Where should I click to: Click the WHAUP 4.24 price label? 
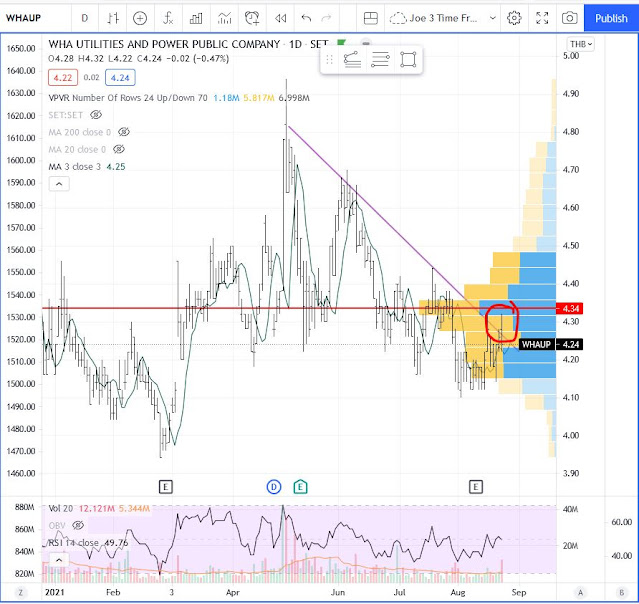click(x=551, y=344)
